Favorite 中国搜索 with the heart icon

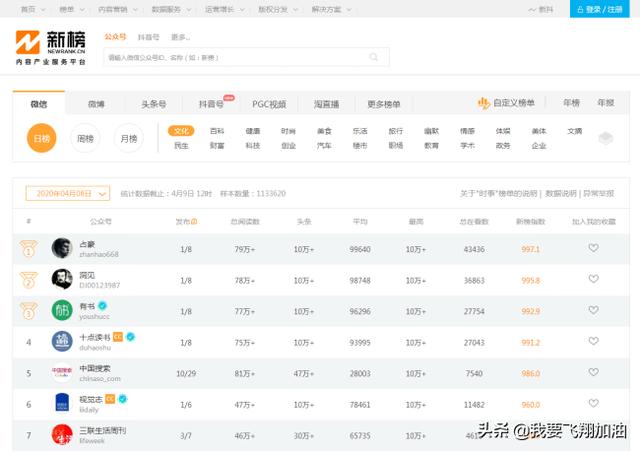[x=593, y=372]
